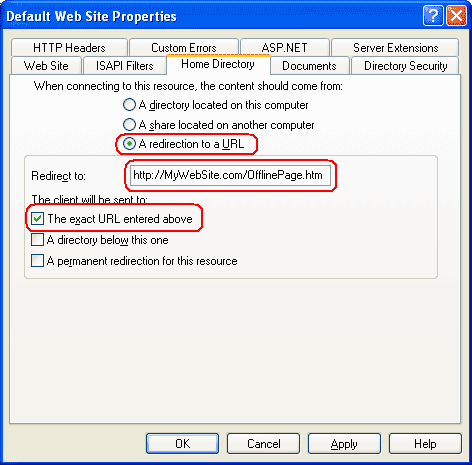Open the ASP.NET tab
The image size is (472, 465).
tap(285, 48)
